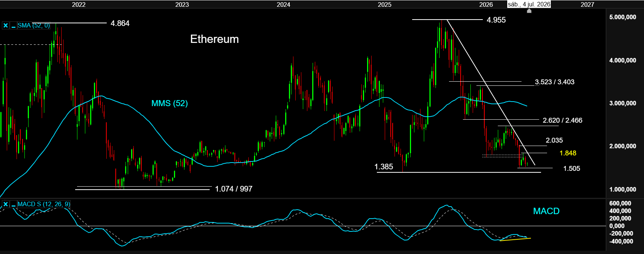Screen dimensions: 644x254
Task: Select the yellow MACD divergence trendline
Action: (x=515, y=239)
